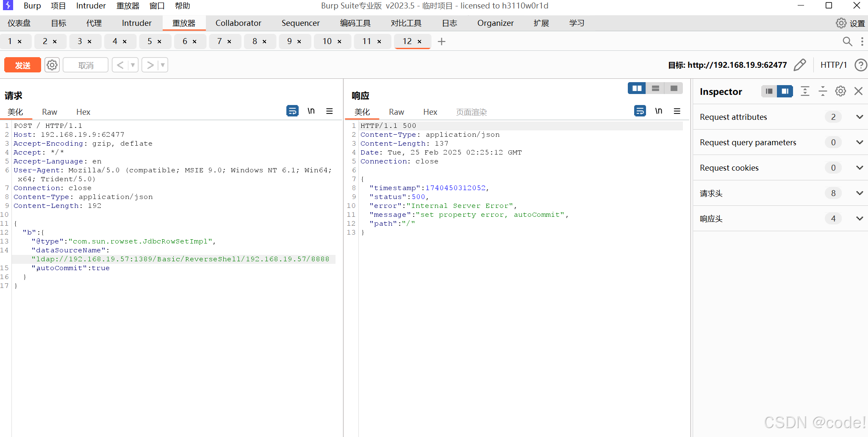Image resolution: width=868 pixels, height=437 pixels.
Task: Switch to the Collaborator tab
Action: [x=238, y=23]
